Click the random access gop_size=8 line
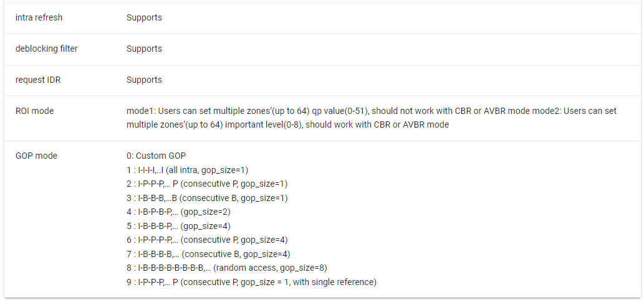The image size is (644, 305). click(x=226, y=268)
